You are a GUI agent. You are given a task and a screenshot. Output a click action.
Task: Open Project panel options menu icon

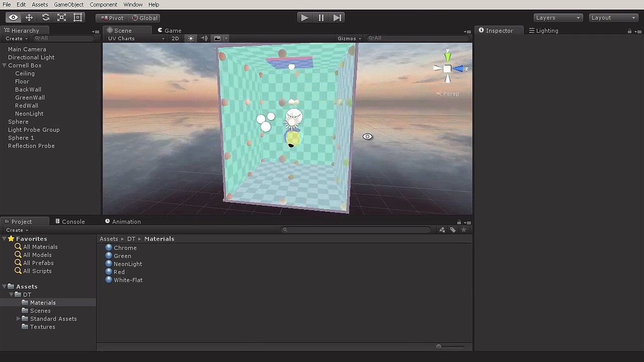point(467,222)
